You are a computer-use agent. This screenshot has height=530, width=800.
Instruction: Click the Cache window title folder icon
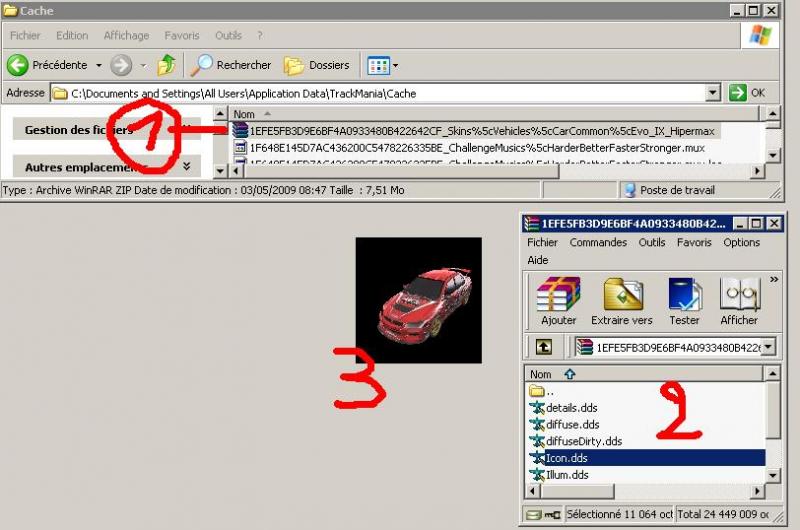point(10,10)
